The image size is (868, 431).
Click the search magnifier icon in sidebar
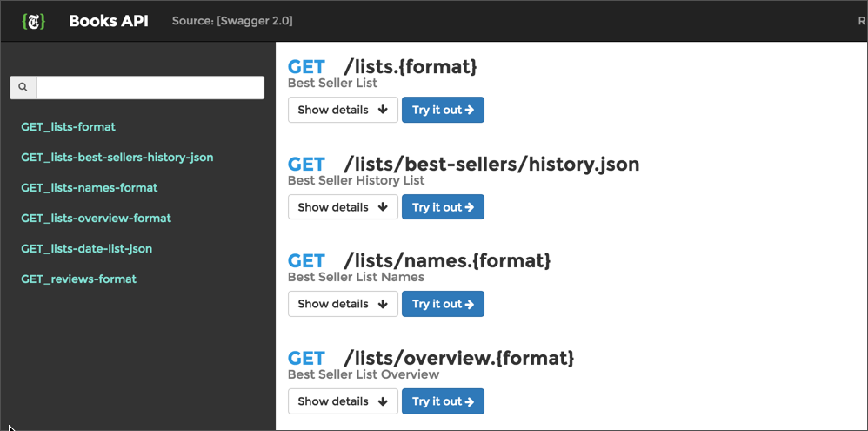click(x=23, y=87)
